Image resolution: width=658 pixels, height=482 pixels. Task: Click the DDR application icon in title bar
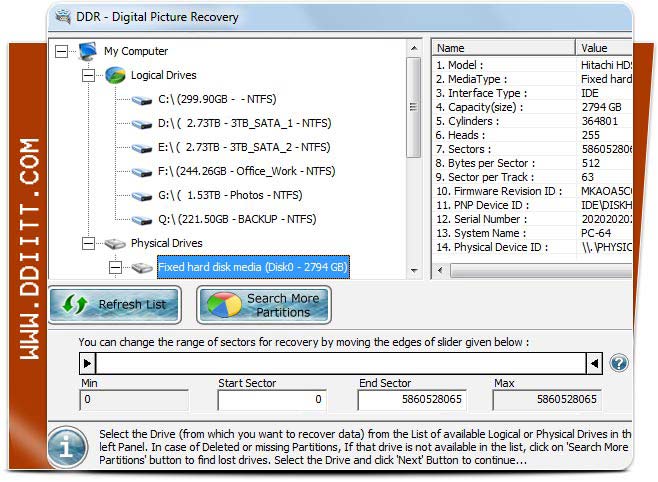pyautogui.click(x=63, y=17)
